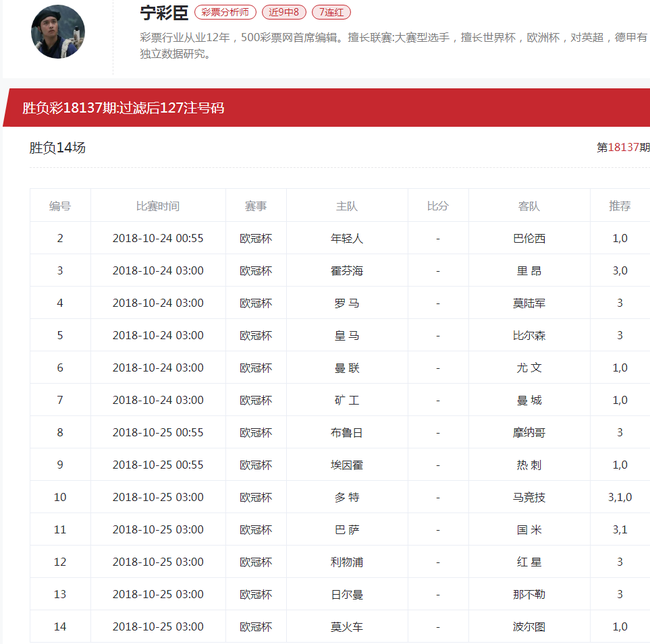Viewport: 650px width, 644px height.
Task: Select home team 莫火车
Action: [347, 627]
